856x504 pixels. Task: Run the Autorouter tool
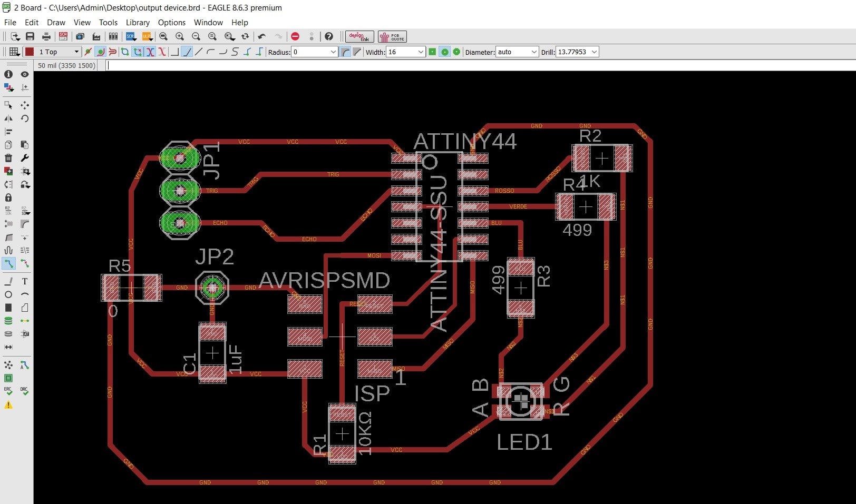point(25,365)
